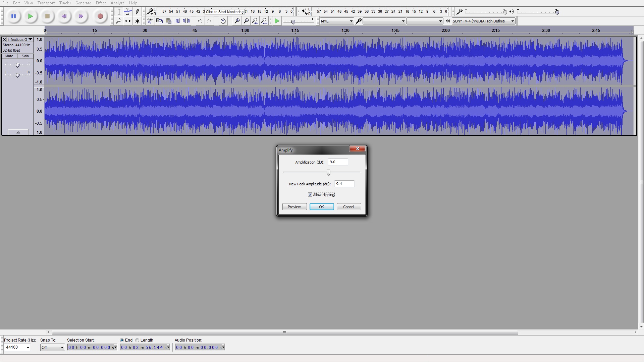Toggle Solo on the track
This screenshot has width=644, height=362.
click(25, 56)
